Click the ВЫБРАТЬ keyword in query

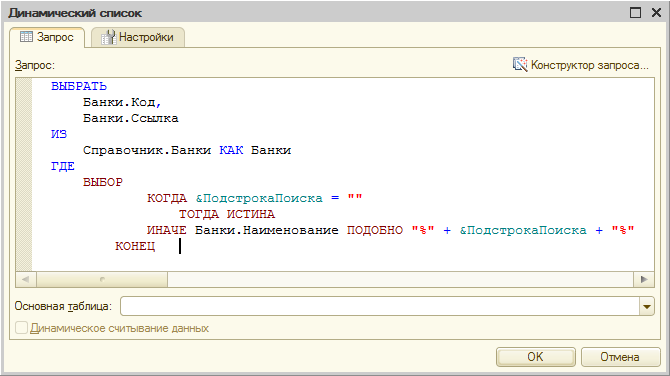[79, 86]
